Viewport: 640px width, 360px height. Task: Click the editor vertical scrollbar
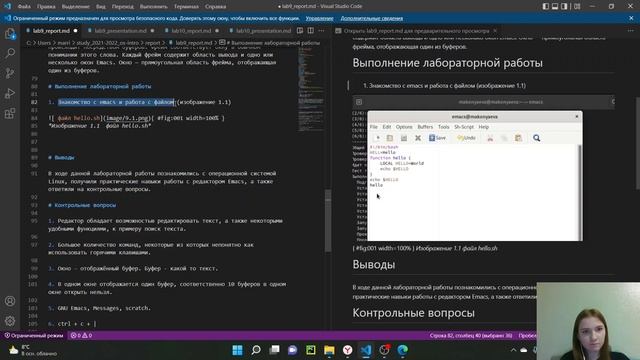(328, 220)
